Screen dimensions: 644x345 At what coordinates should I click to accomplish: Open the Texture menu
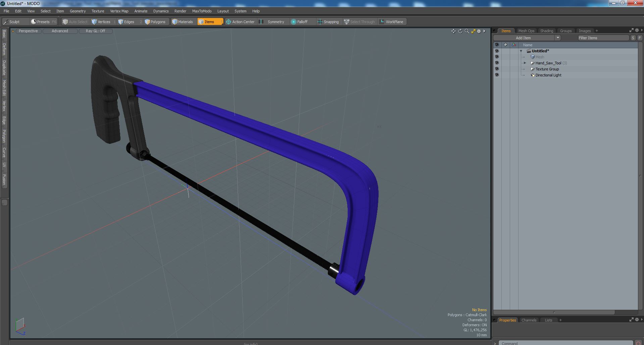(x=98, y=11)
